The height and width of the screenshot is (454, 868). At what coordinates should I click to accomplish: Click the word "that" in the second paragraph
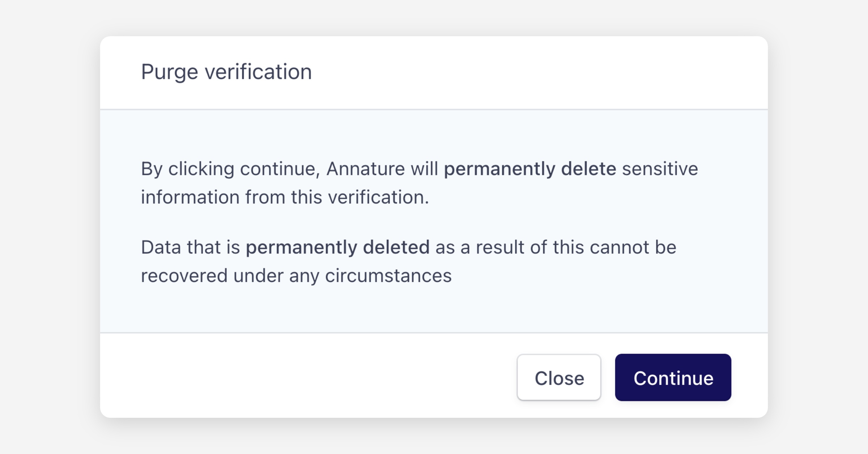click(204, 248)
